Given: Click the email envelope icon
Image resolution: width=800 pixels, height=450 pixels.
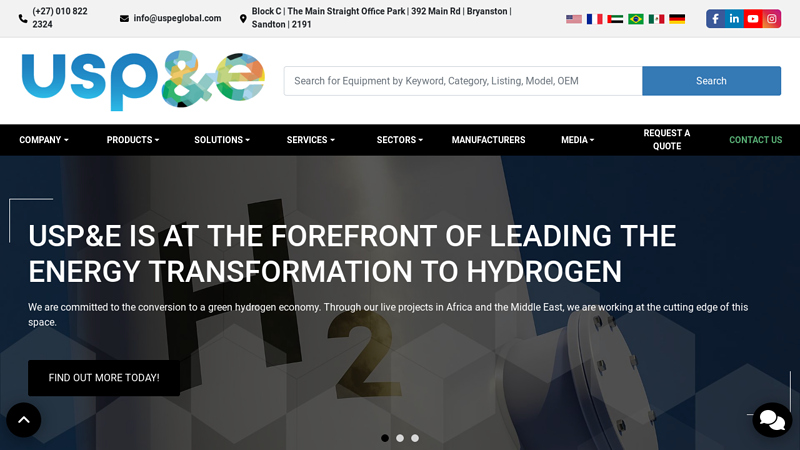Looking at the screenshot, I should (124, 18).
